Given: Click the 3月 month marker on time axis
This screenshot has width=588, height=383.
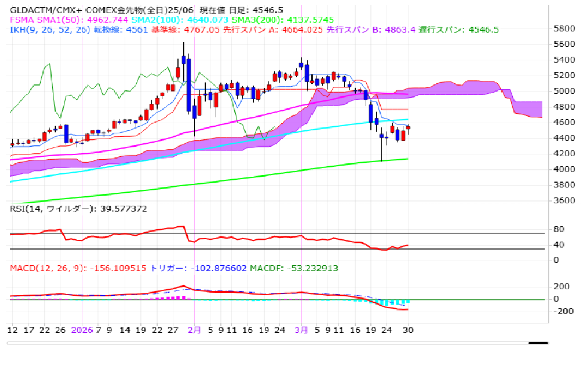Looking at the screenshot, I should point(302,330).
